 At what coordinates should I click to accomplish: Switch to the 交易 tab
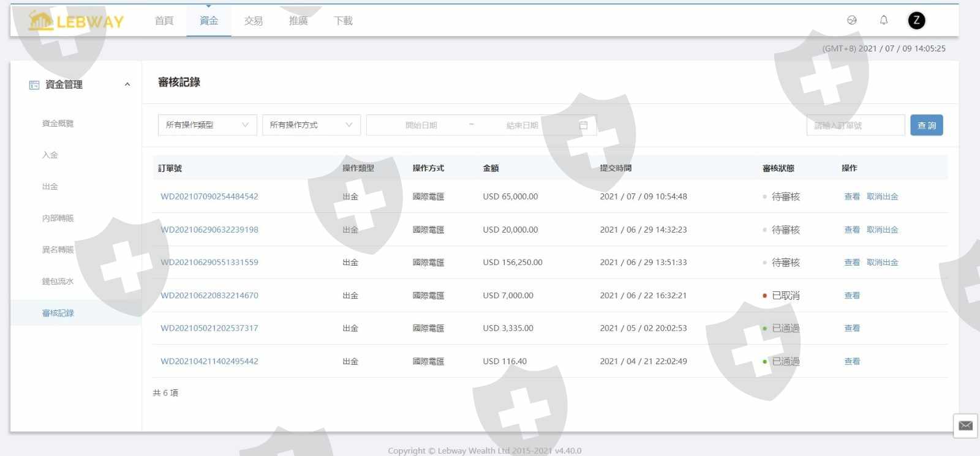pyautogui.click(x=254, y=21)
